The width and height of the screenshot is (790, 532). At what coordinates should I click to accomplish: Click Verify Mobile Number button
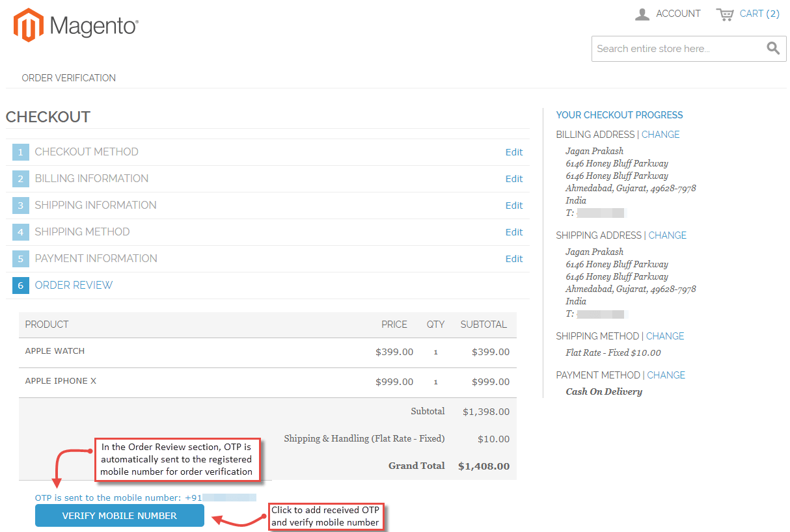pos(119,515)
